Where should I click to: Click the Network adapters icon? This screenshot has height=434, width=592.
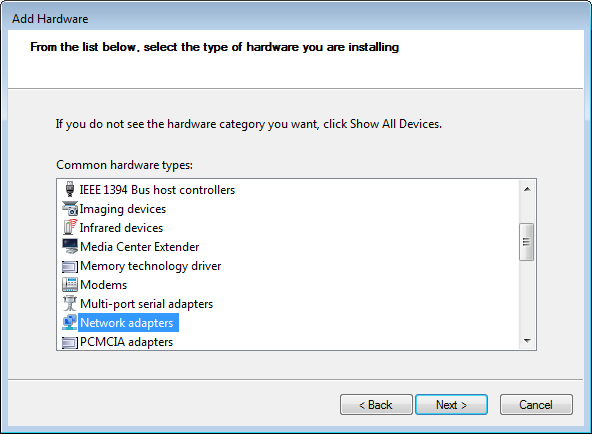(70, 322)
